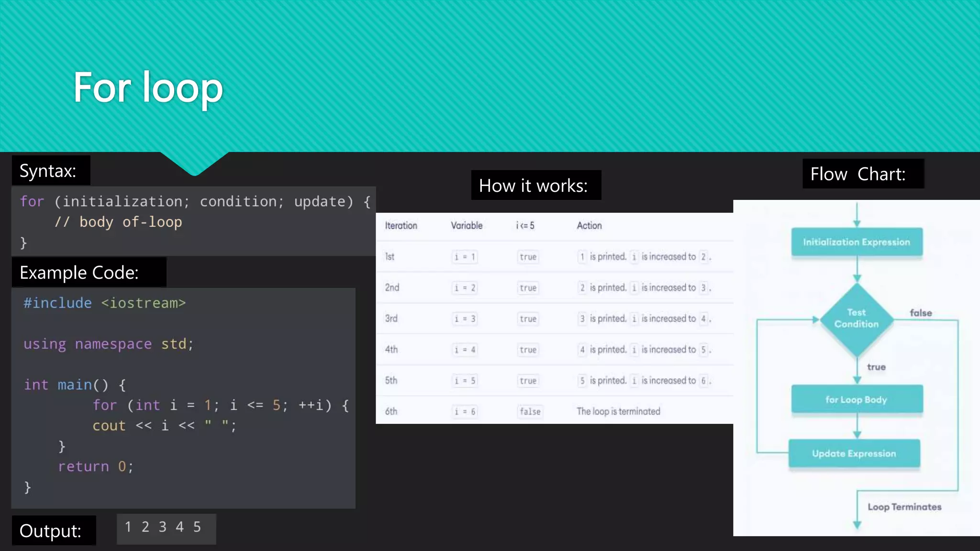Click the 'Action' column header
Image resolution: width=980 pixels, height=551 pixels.
(589, 226)
